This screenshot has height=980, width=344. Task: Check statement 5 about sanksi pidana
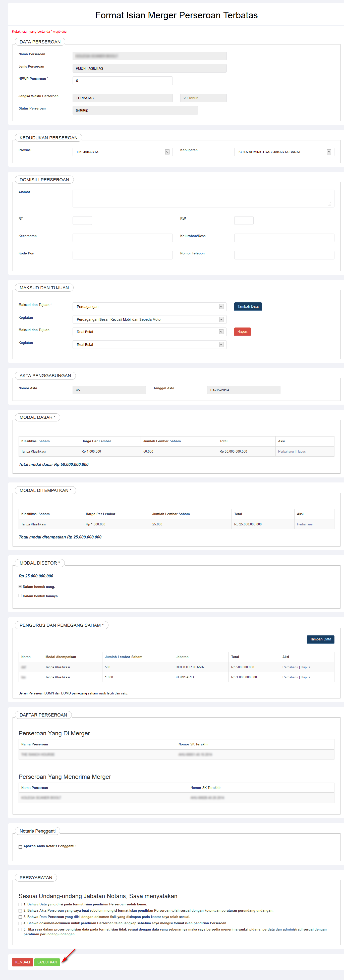tap(20, 930)
